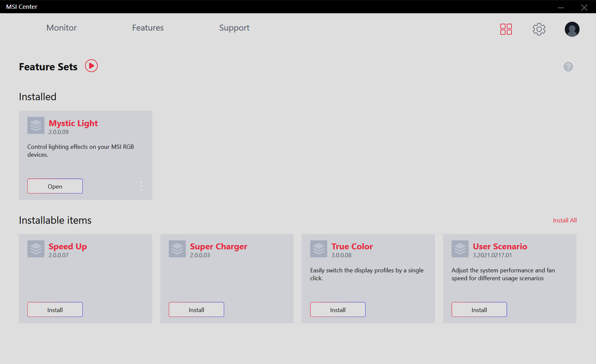
Task: Click the Super Charger title
Action: [219, 246]
